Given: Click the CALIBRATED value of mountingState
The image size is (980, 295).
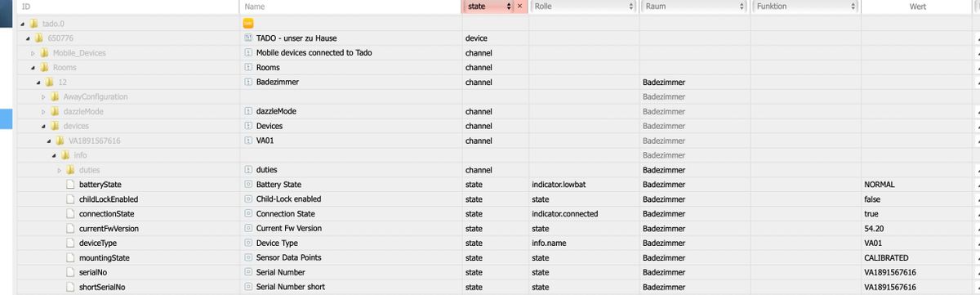Looking at the screenshot, I should [886, 258].
